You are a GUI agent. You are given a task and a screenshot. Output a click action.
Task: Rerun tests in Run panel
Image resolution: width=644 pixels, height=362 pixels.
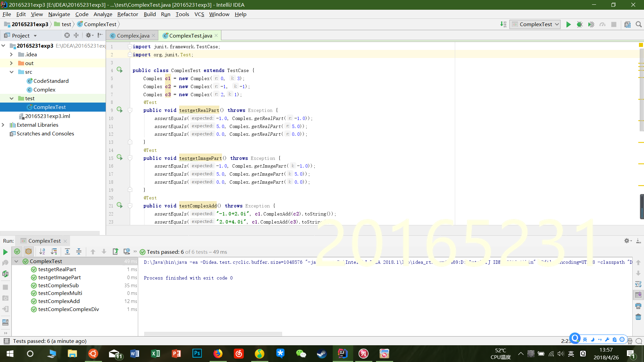coord(5,252)
